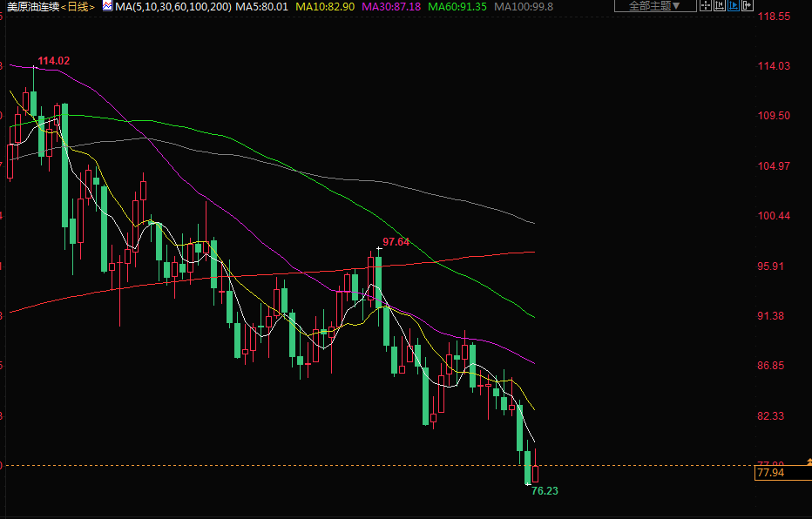Select the gray MA100:99.8 indicator label
This screenshot has height=519, width=812.
pyautogui.click(x=523, y=7)
